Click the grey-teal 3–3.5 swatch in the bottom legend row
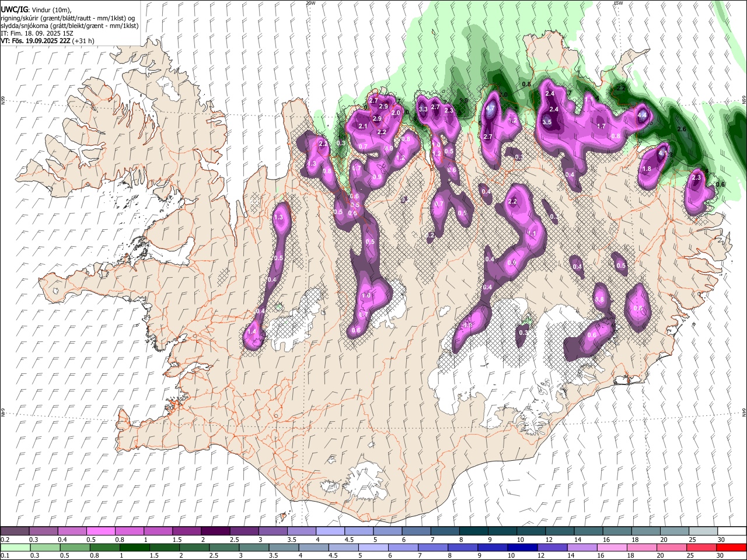 (254, 548)
